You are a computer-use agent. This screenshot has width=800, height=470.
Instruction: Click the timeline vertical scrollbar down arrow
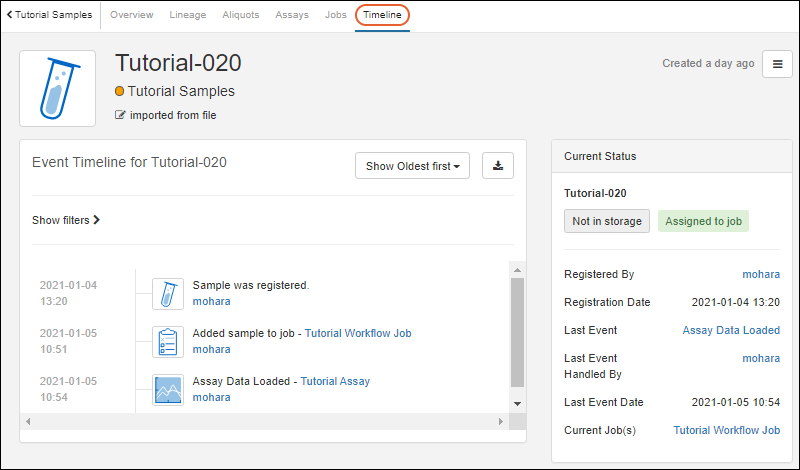click(x=517, y=403)
